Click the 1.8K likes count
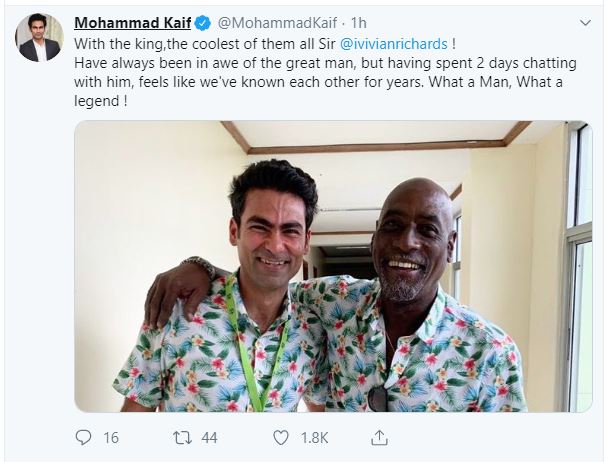The width and height of the screenshot is (607, 462). click(x=314, y=438)
